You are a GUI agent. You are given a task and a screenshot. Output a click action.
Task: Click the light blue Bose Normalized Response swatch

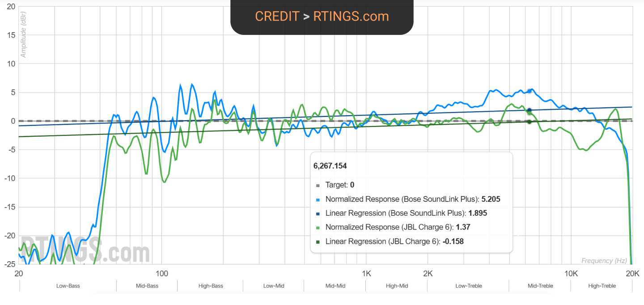tap(318, 199)
